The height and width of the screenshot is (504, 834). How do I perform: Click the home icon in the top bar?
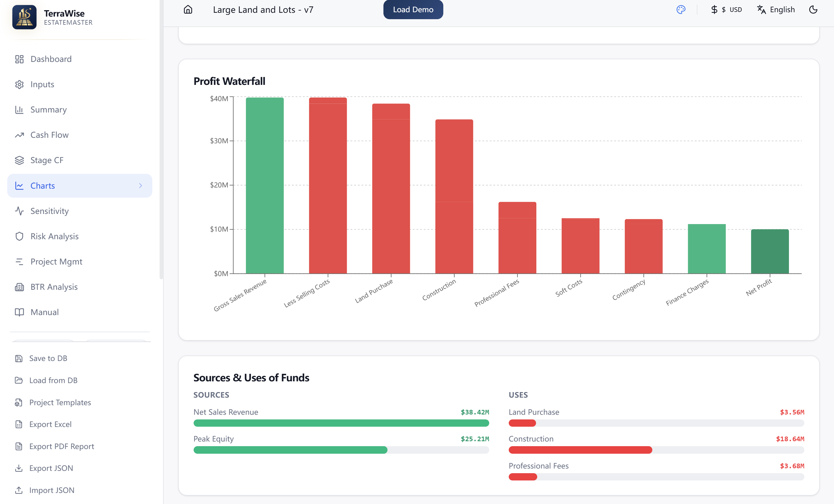click(188, 10)
